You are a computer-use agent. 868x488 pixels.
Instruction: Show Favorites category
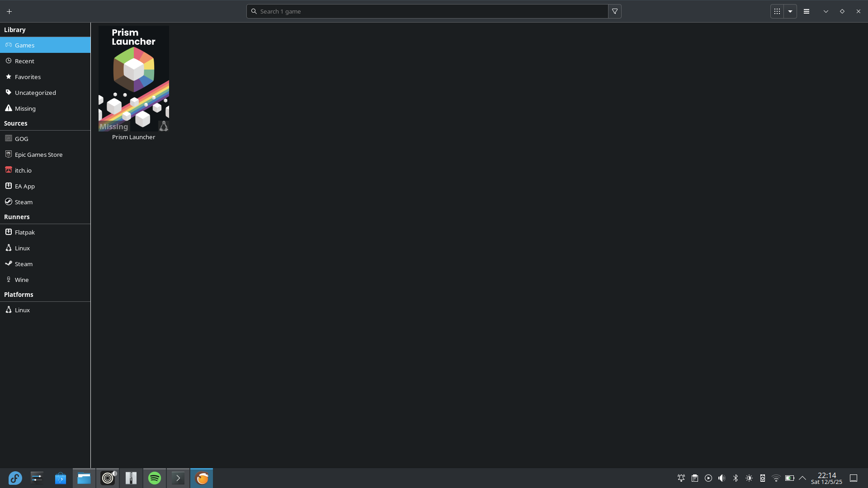(x=45, y=77)
